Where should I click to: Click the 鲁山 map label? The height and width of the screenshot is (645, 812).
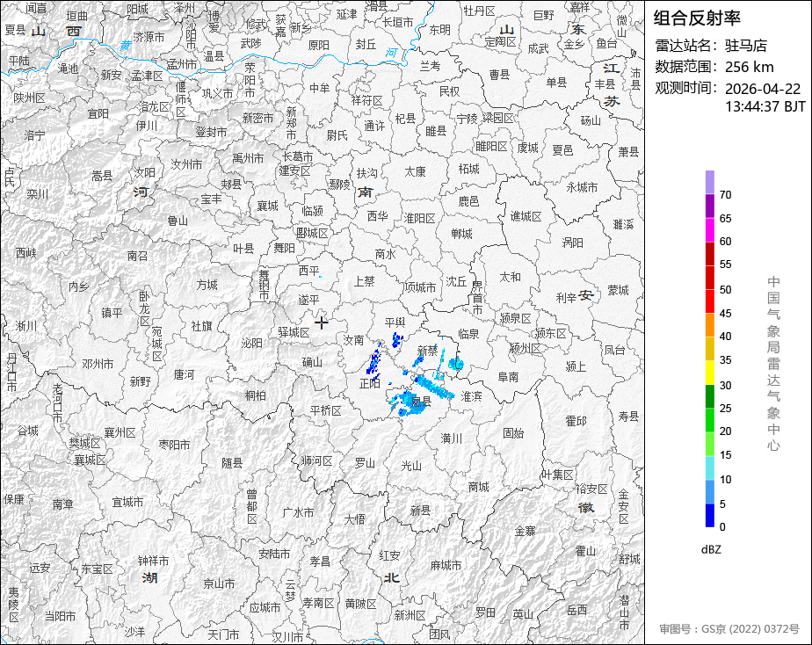coord(178,221)
